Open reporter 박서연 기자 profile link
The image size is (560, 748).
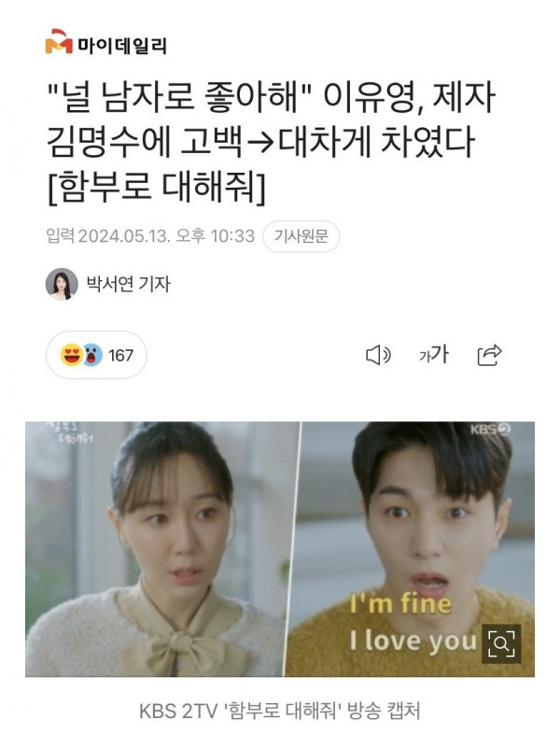click(x=128, y=284)
